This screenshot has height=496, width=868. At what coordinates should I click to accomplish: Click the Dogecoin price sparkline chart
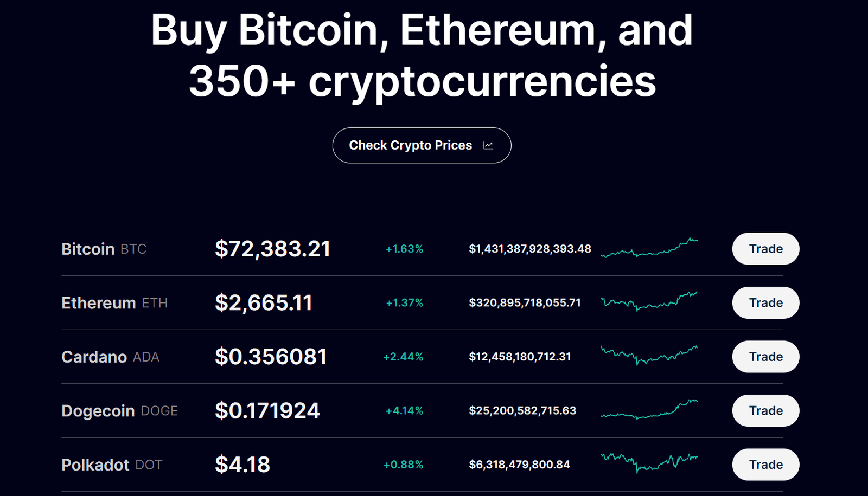pos(649,410)
